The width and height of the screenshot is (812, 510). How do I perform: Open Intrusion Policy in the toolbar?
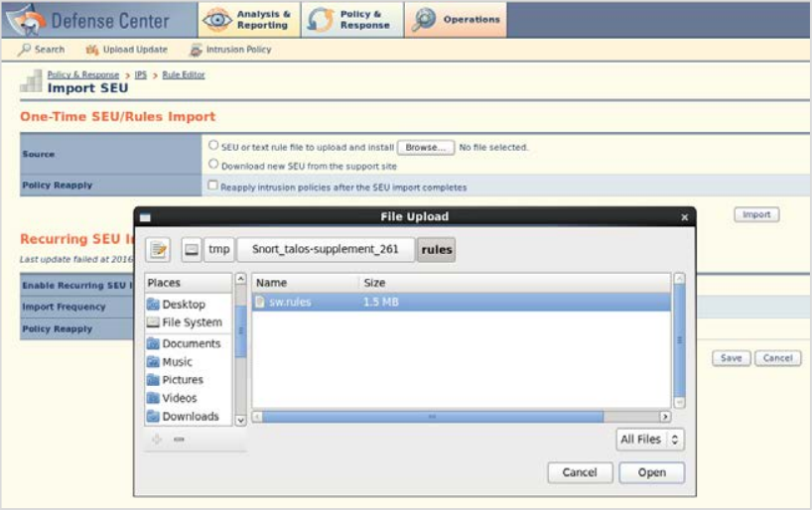(x=238, y=50)
